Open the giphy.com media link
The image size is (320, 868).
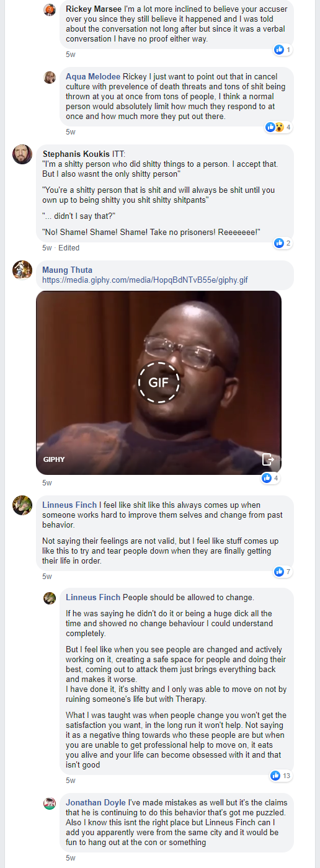[145, 280]
